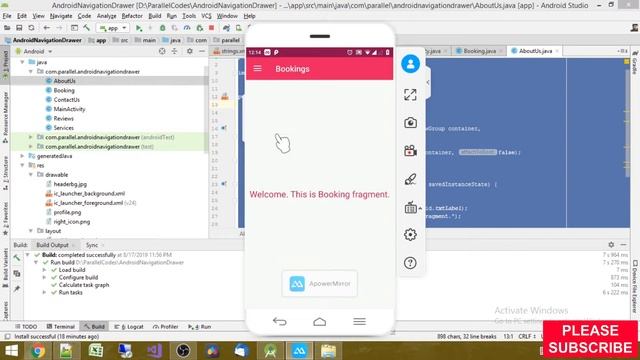The width and height of the screenshot is (640, 360).
Task: Tap the phone back navigation button
Action: 280,322
